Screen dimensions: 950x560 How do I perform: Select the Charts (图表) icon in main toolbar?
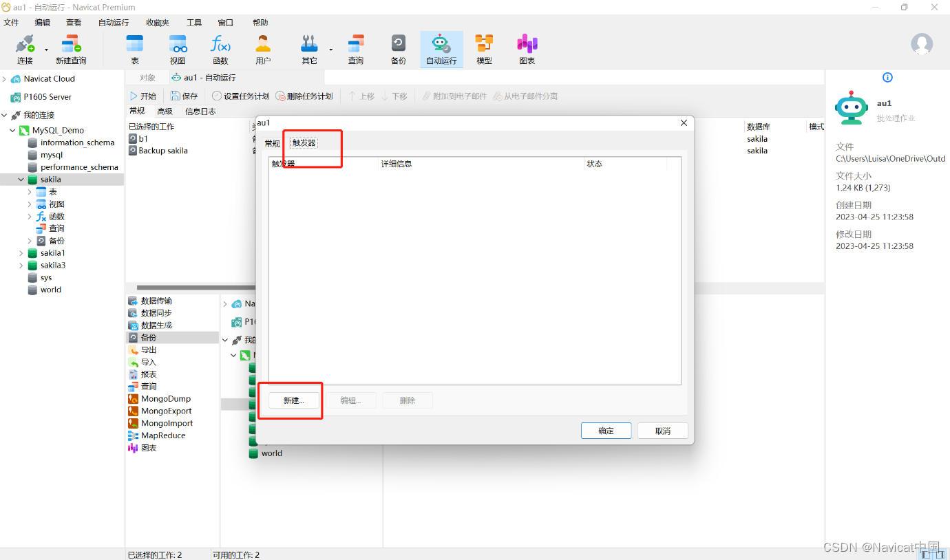pos(527,44)
